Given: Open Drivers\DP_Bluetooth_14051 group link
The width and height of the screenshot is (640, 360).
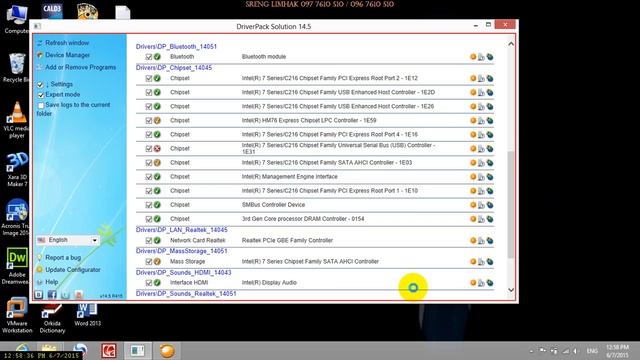Looking at the screenshot, I should click(x=176, y=47).
